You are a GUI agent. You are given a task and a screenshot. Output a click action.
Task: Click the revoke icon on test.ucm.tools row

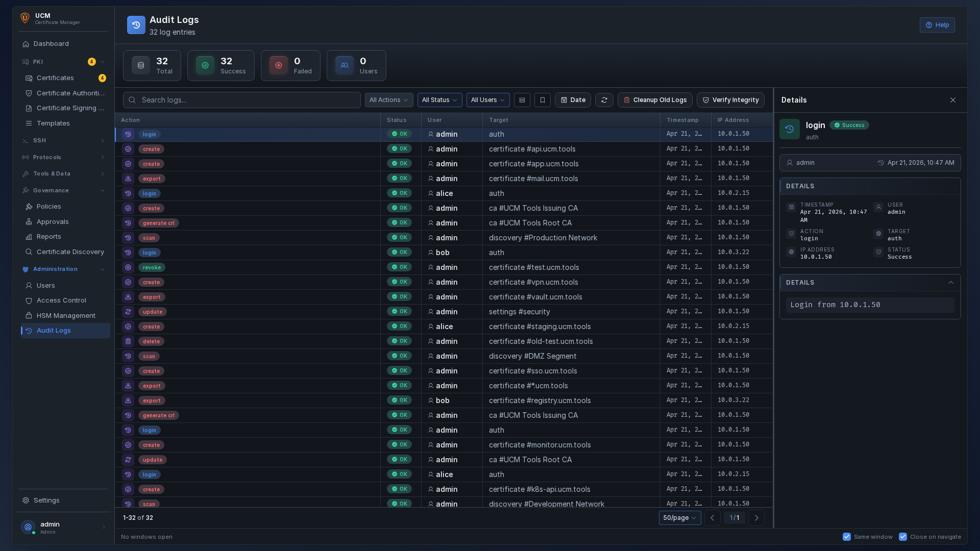click(128, 267)
